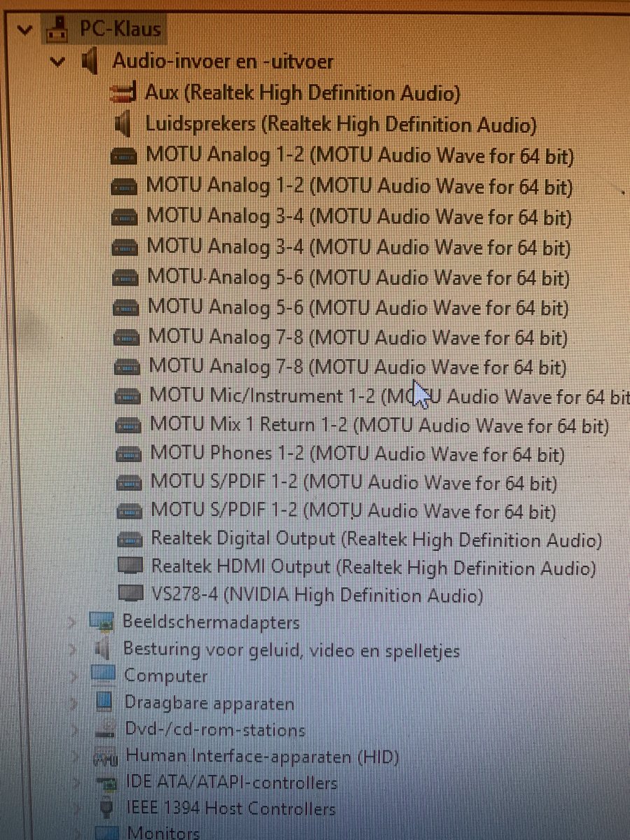Image resolution: width=630 pixels, height=840 pixels.
Task: Select the Beeldschermadapters label
Action: coord(211,622)
